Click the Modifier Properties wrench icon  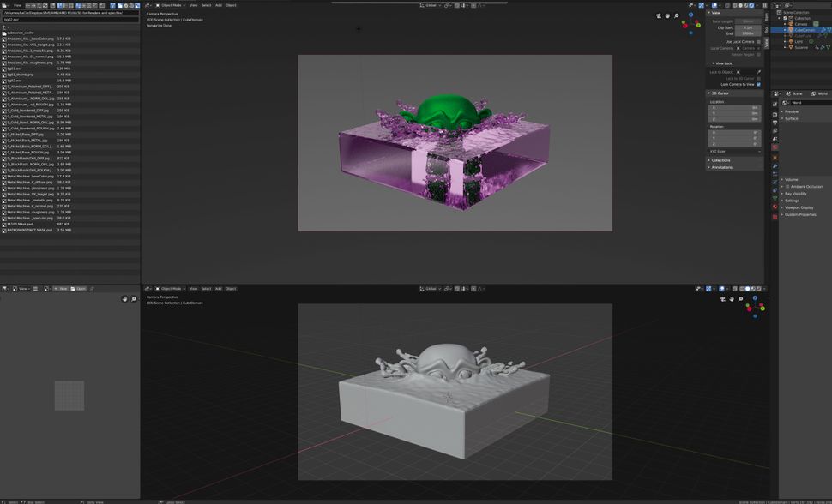[775, 166]
